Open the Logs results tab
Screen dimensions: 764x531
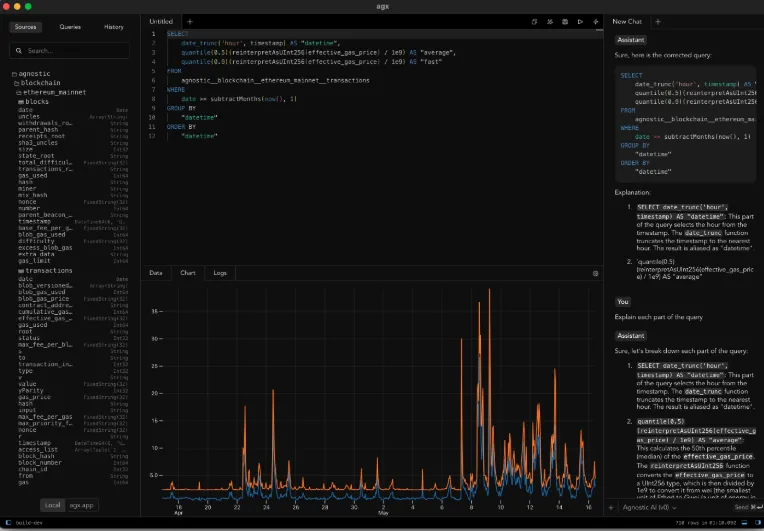click(220, 273)
